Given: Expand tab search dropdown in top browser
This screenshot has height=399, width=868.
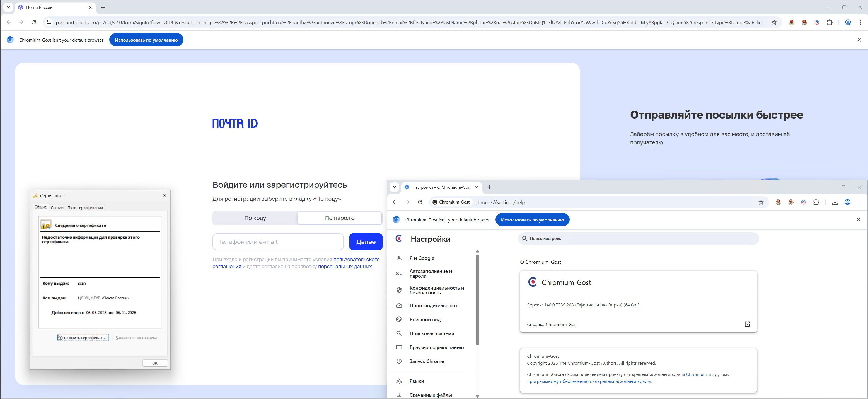Looking at the screenshot, I should pos(8,7).
